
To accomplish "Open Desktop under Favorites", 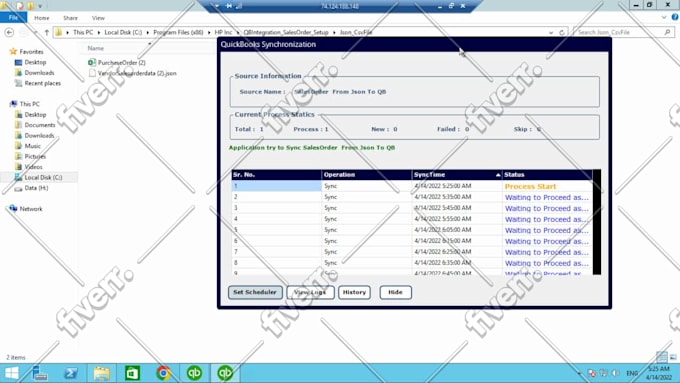I will 31,62.
